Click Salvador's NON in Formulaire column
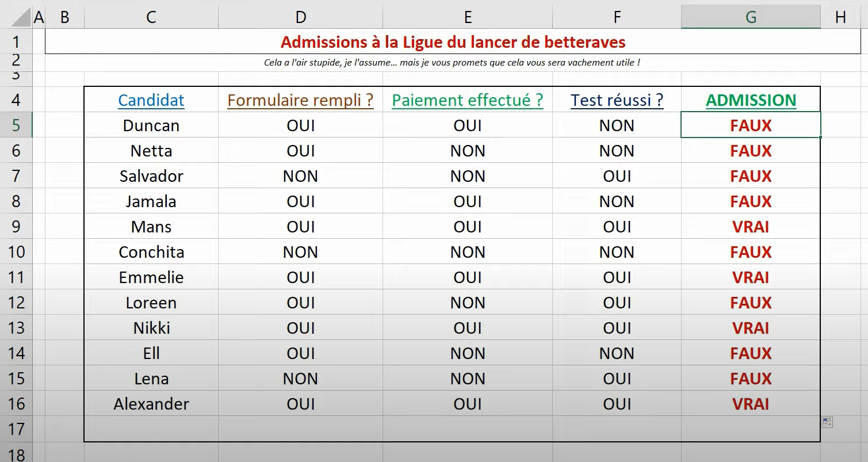868x462 pixels. (300, 176)
